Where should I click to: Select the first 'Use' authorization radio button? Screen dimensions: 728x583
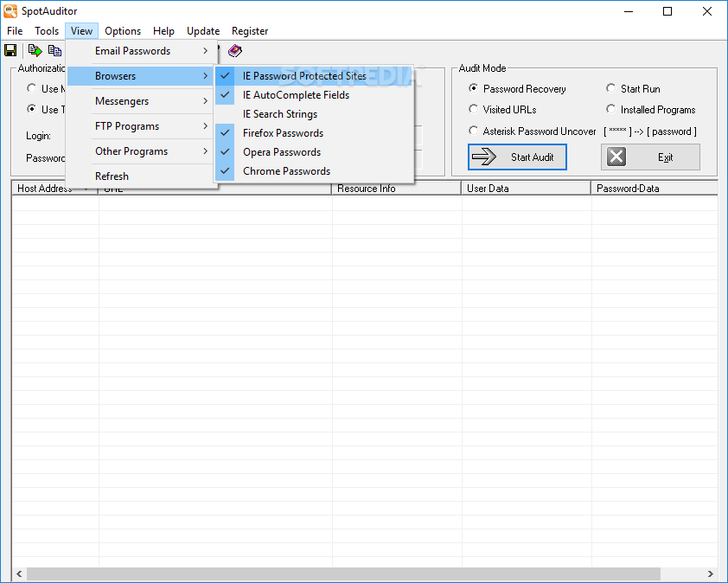[x=32, y=88]
